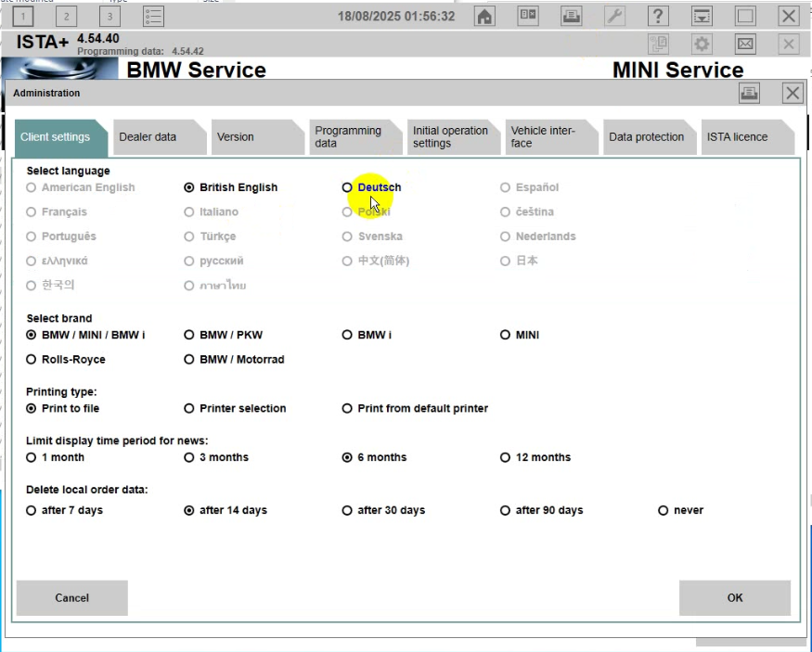Click the document copy icon in ISTA header
The height and width of the screenshot is (652, 812).
pos(658,44)
